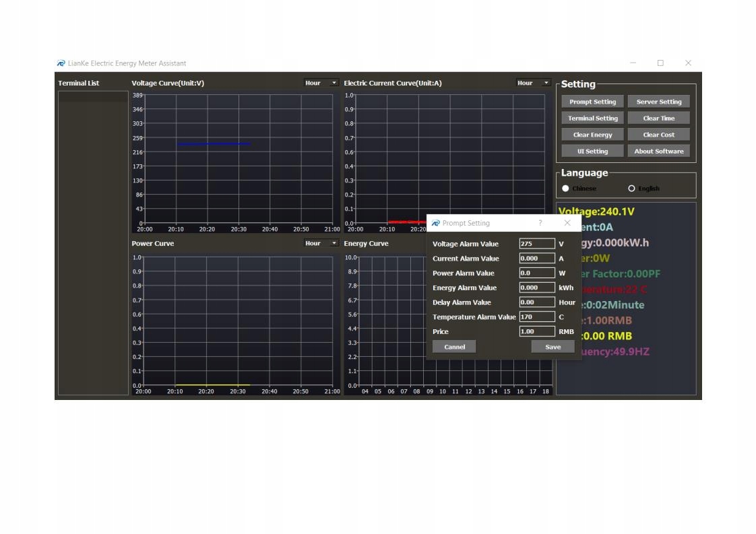The height and width of the screenshot is (534, 756).
Task: Click the yellow line on Power Curve
Action: (x=213, y=385)
